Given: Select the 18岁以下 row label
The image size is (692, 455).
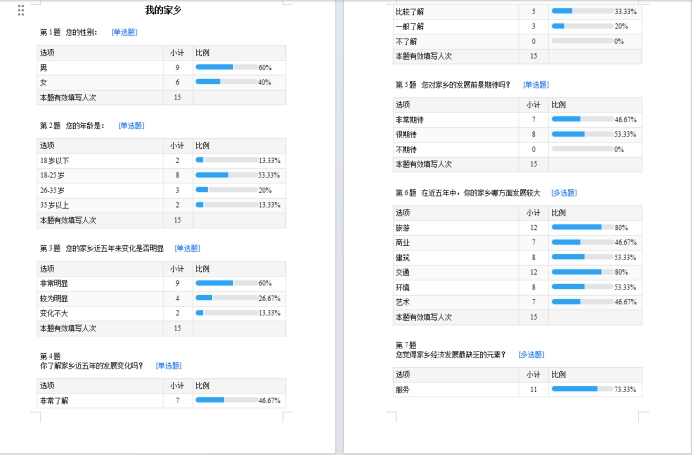Looking at the screenshot, I should [55, 161].
